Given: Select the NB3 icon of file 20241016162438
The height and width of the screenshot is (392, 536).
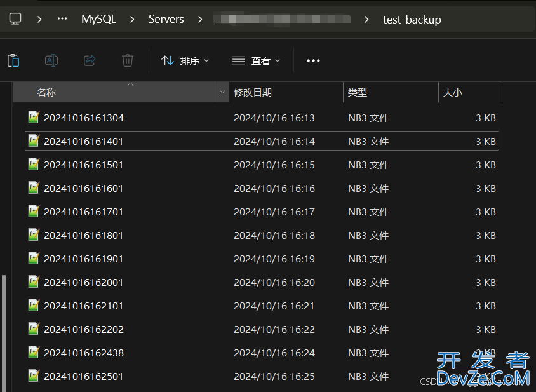Looking at the screenshot, I should coord(34,353).
